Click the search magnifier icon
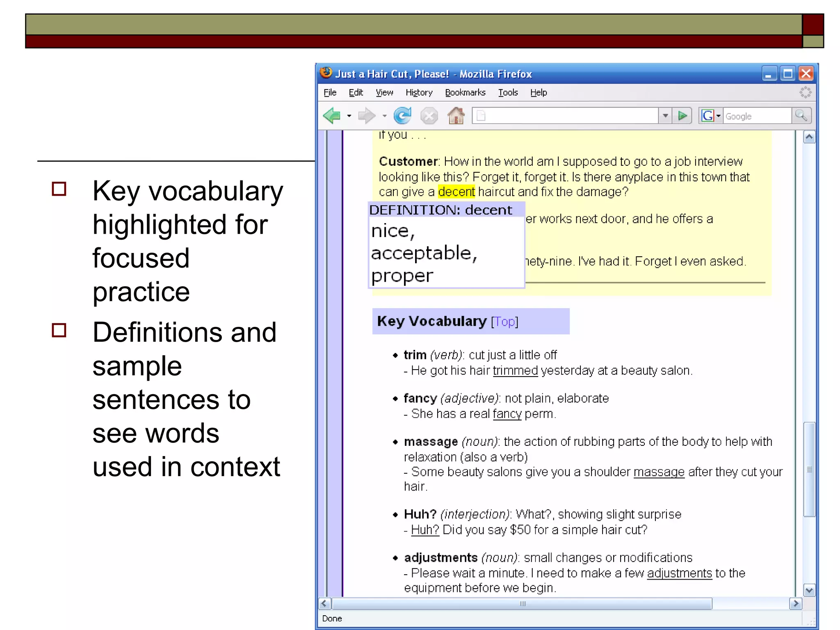The height and width of the screenshot is (630, 840). [x=801, y=116]
